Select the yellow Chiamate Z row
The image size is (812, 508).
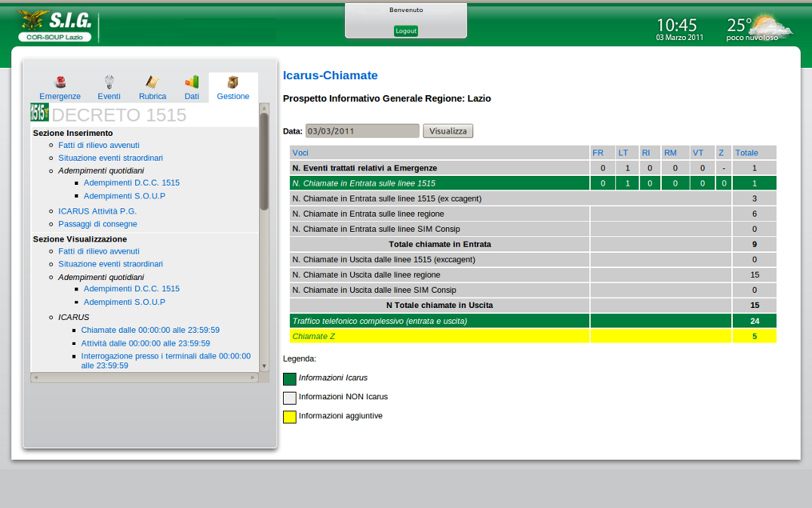[533, 336]
